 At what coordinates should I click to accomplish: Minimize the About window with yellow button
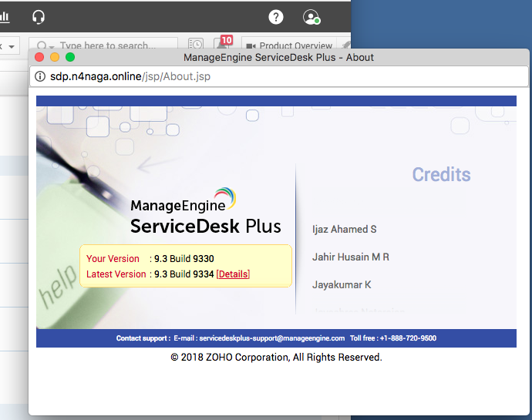click(55, 57)
